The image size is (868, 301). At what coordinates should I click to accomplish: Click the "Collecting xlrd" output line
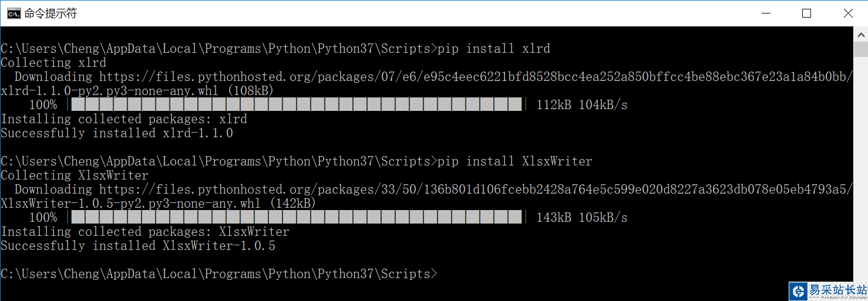[53, 63]
